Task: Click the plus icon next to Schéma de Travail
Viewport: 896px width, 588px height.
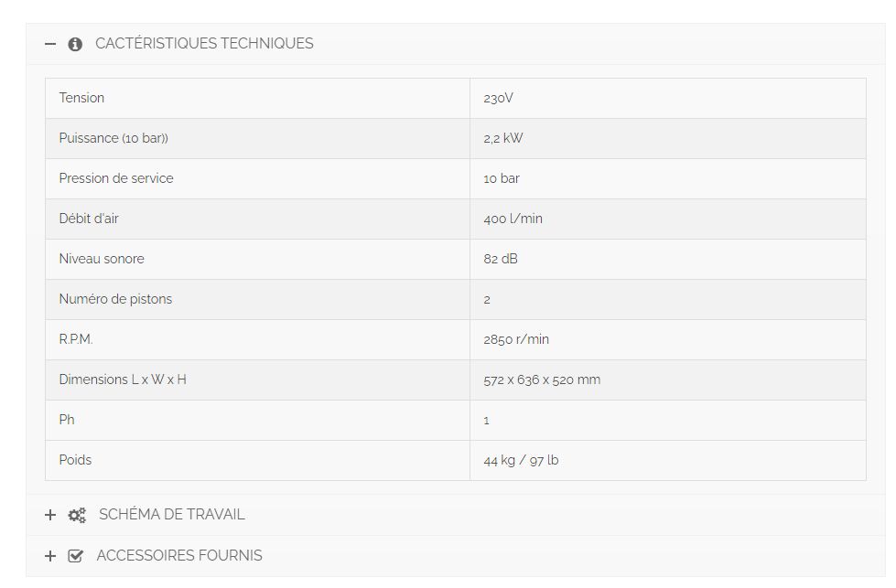Action: click(50, 514)
